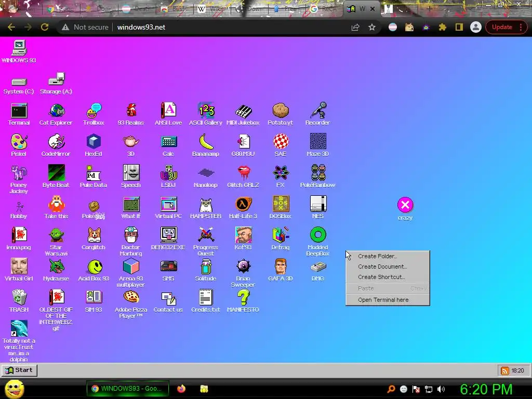
Task: Bookmark this page with the star
Action: [x=372, y=27]
